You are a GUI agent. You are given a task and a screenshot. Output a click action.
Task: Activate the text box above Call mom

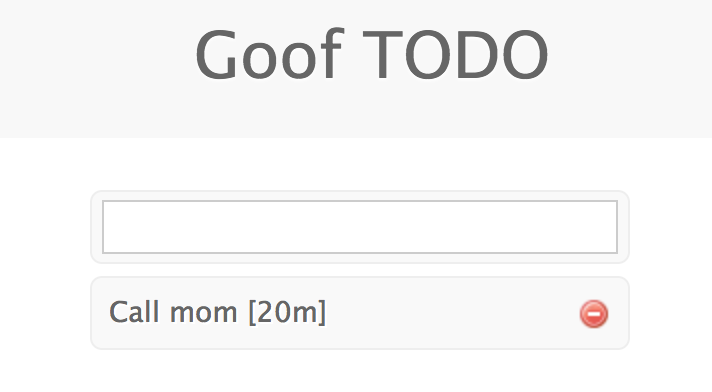coord(360,227)
